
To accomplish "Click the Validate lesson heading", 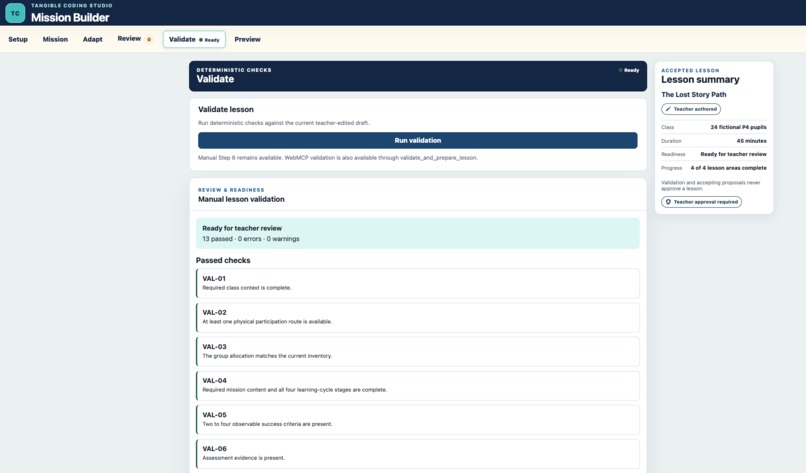I will (226, 110).
